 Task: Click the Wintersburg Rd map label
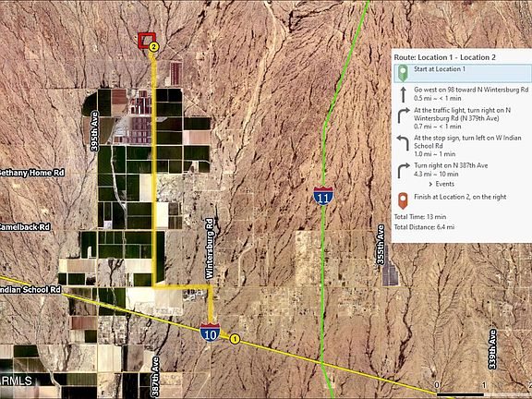(x=210, y=248)
